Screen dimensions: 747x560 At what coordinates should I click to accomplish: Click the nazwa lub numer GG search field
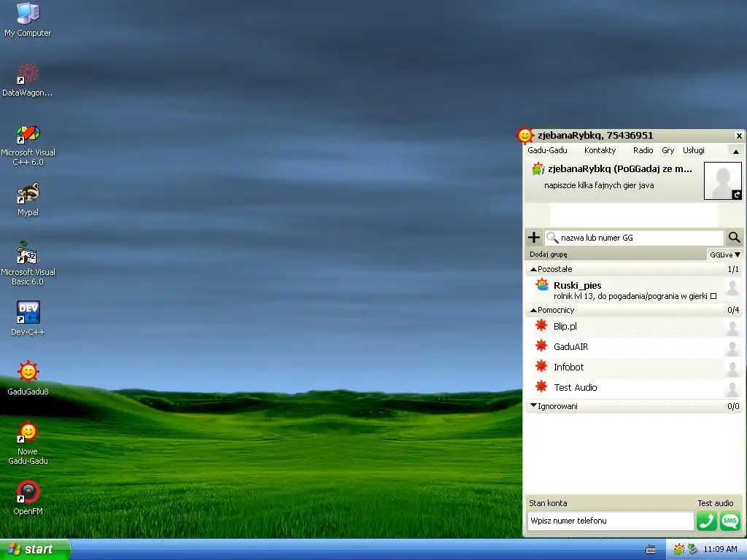(x=634, y=237)
